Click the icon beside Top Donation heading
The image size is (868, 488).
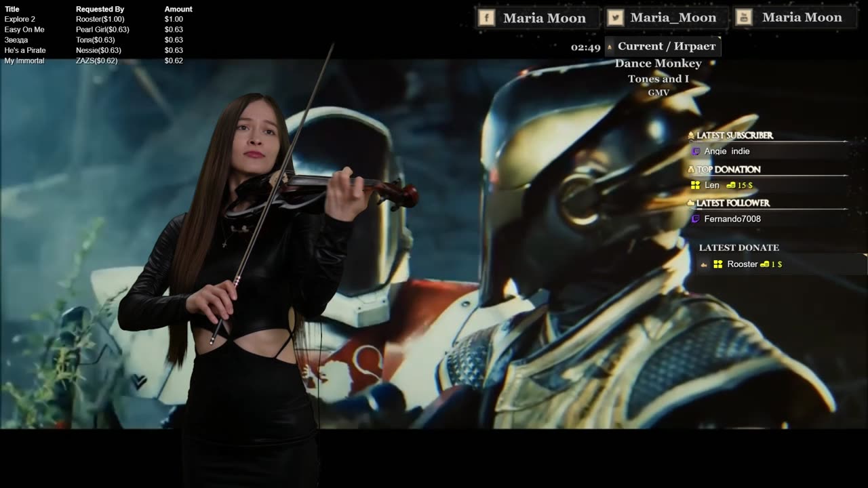click(x=691, y=169)
